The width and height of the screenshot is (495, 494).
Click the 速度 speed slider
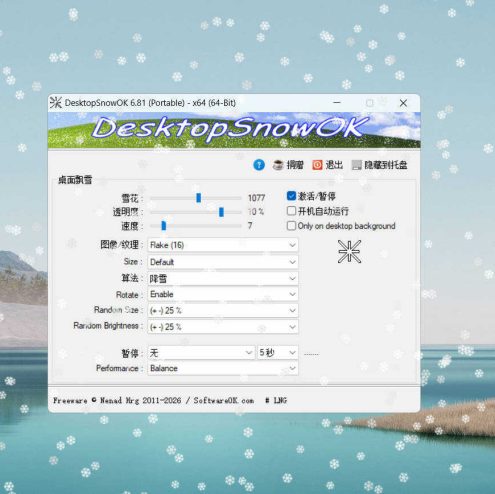(x=196, y=226)
